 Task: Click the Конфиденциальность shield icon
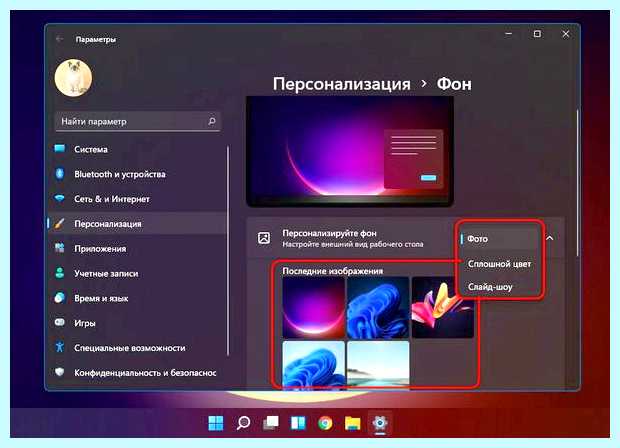click(60, 372)
